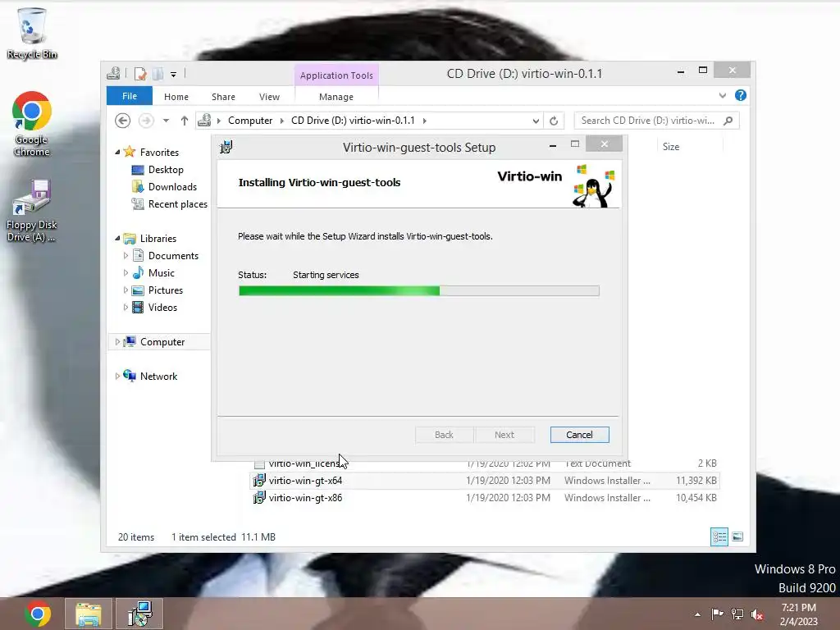Click the CD Drive (D:) breadcrumb segment
Image resolution: width=840 pixels, height=630 pixels.
353,121
